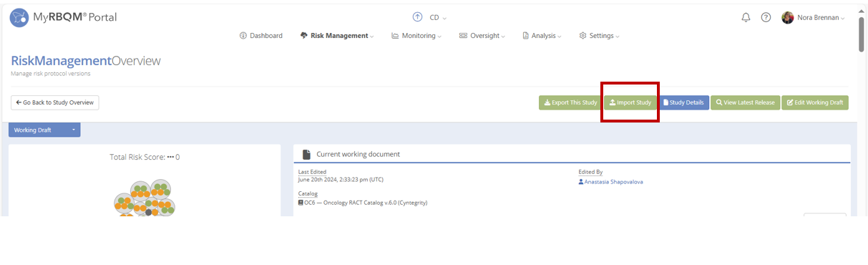Click the Export This Study button
Screen dimensions: 868x265
pyautogui.click(x=570, y=102)
